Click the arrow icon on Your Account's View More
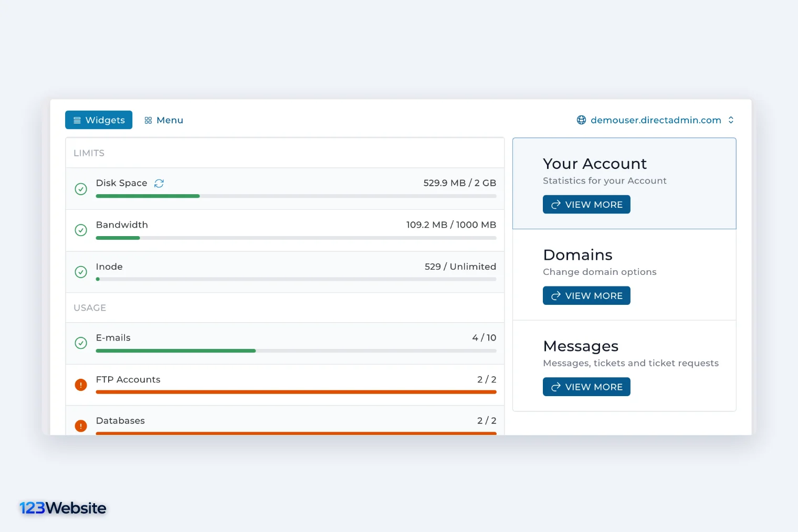This screenshot has width=798, height=532. (555, 205)
